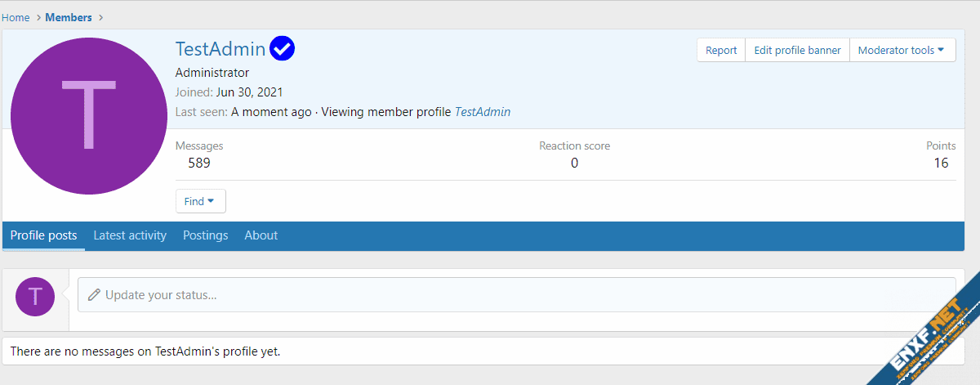The height and width of the screenshot is (385, 980).
Task: Click the large purple T avatar
Action: [89, 116]
